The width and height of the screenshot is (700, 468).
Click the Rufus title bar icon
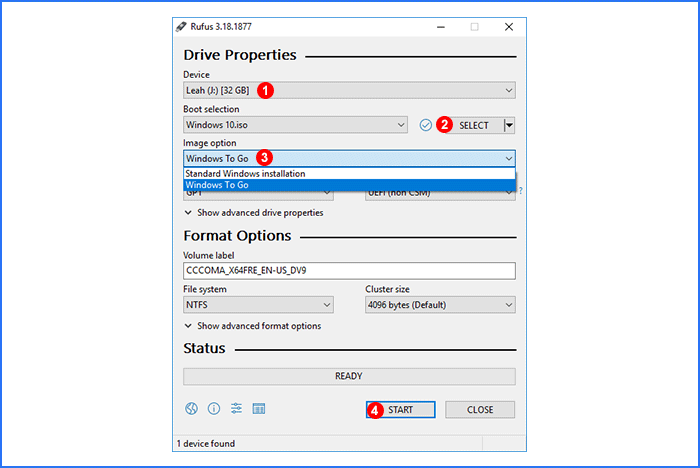[181, 27]
